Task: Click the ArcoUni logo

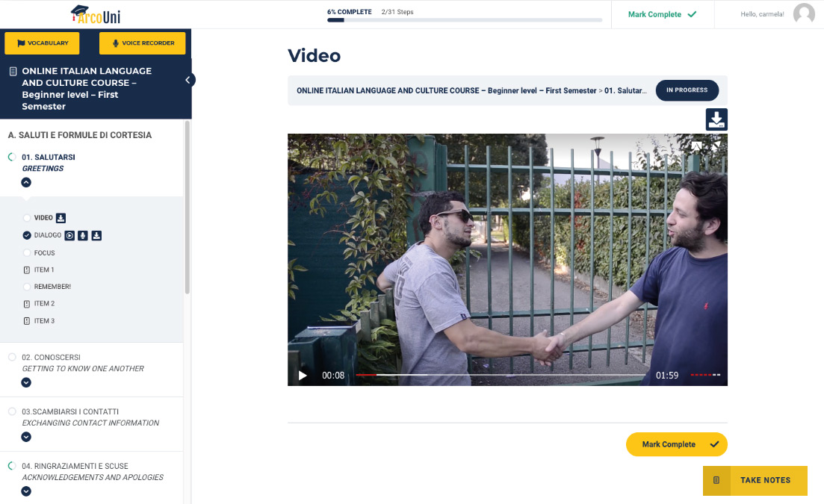Action: tap(96, 14)
